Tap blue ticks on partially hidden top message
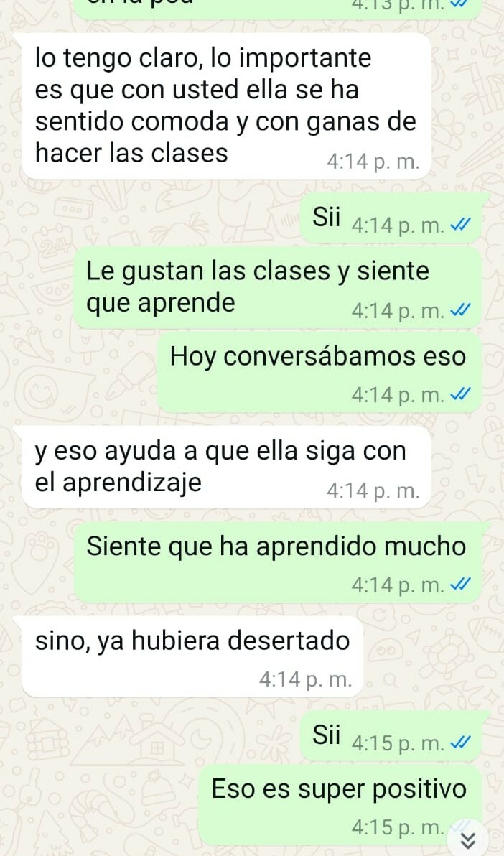504x856 pixels. [x=457, y=4]
